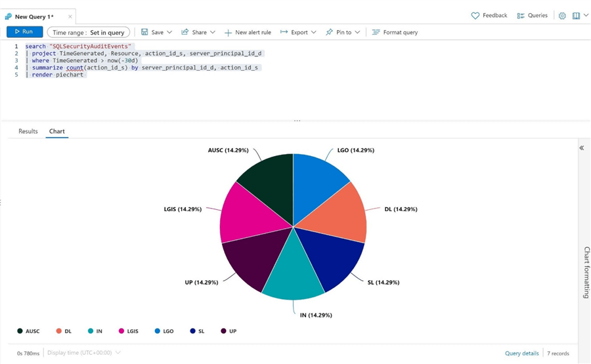The image size is (591, 364).
Task: Open the Time range selector
Action: coord(89,32)
